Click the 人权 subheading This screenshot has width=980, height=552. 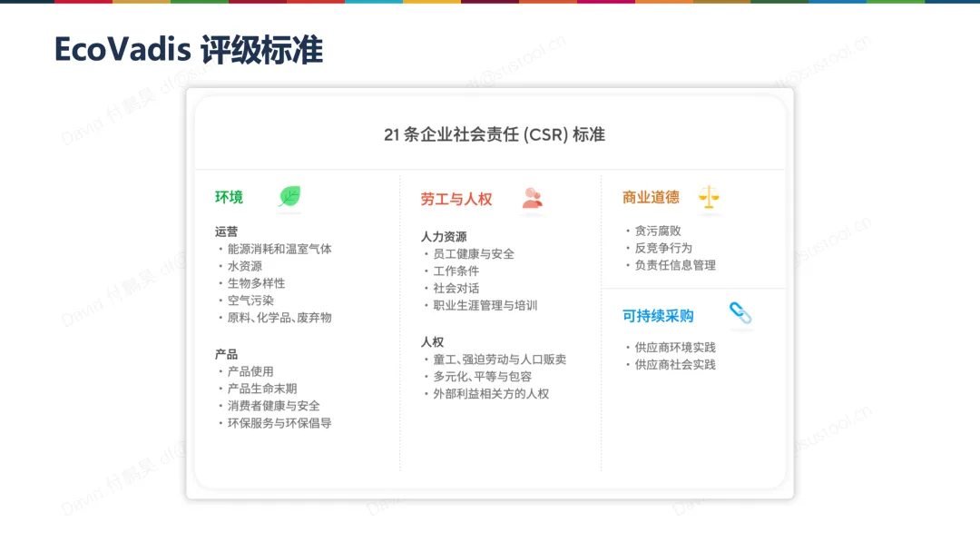pos(432,342)
